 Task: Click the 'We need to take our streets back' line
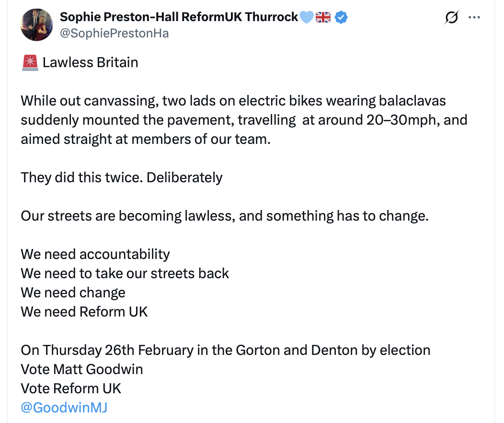coord(125,273)
